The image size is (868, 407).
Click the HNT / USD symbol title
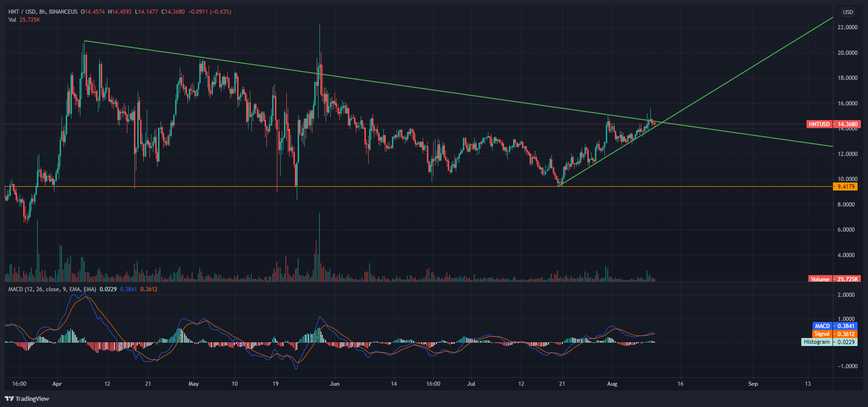pyautogui.click(x=22, y=12)
